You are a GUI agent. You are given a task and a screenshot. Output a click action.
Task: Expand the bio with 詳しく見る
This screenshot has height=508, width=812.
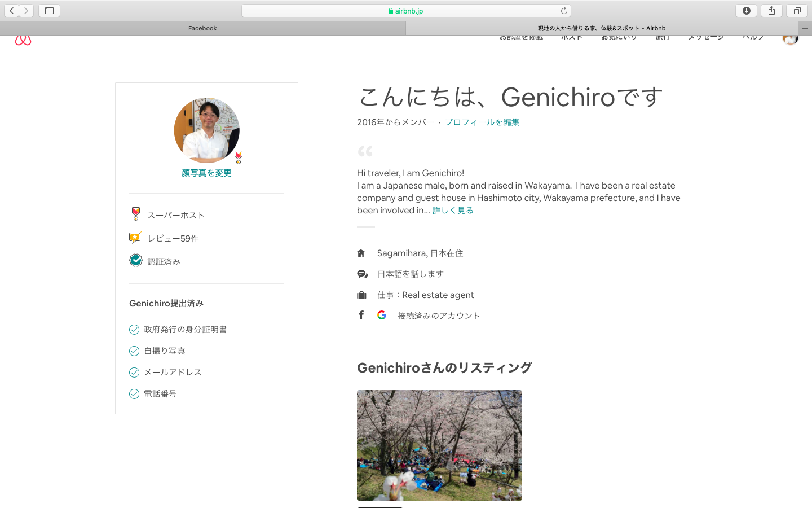[x=453, y=210]
